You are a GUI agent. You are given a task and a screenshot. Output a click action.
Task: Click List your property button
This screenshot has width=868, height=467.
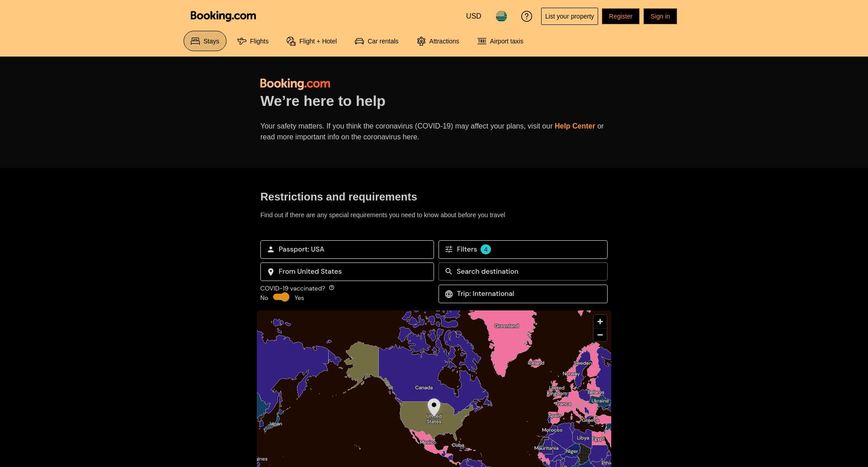[570, 16]
